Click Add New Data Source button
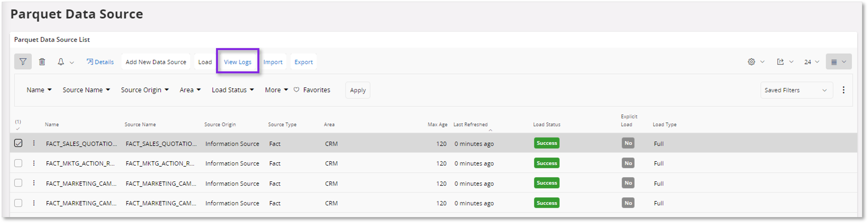 156,62
